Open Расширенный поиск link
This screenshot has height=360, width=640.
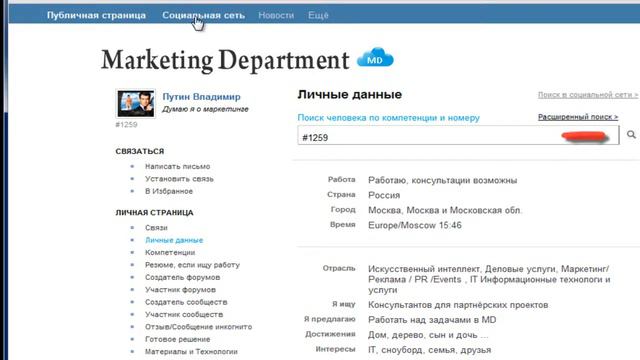(578, 117)
